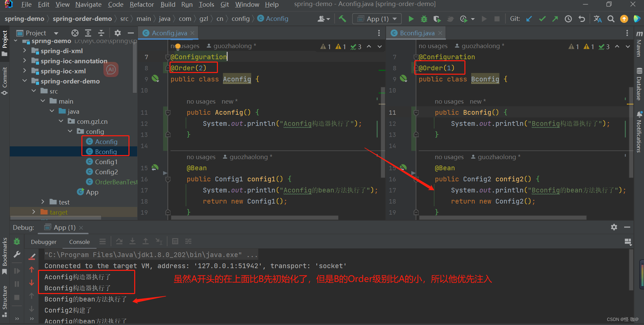
Task: Select Config1 class in project tree
Action: click(106, 162)
